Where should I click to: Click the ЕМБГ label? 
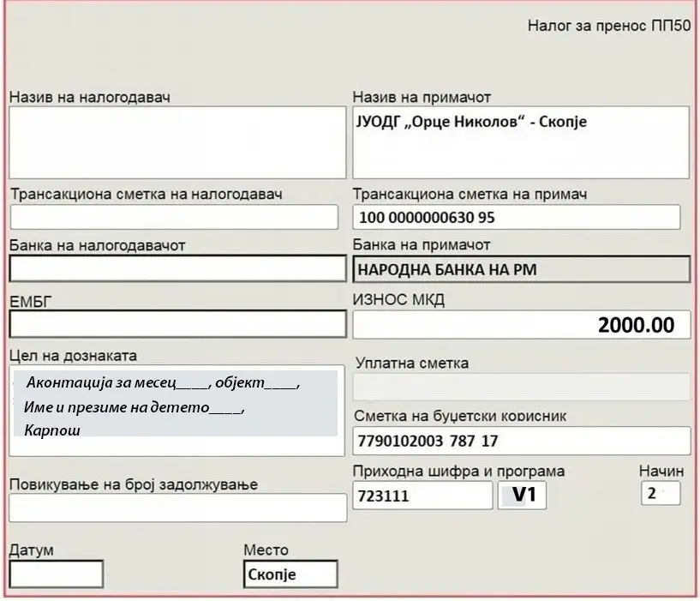point(30,302)
